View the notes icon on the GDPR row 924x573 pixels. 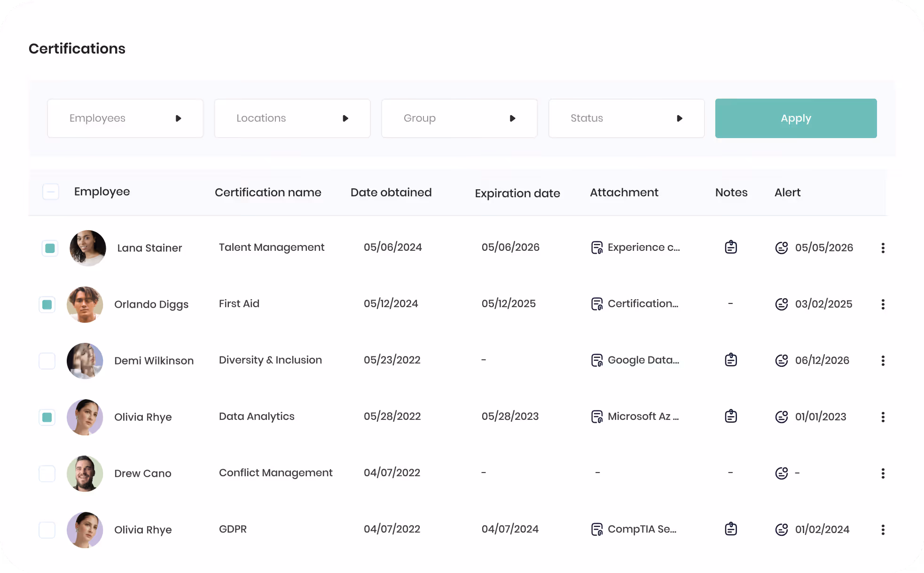pos(731,529)
